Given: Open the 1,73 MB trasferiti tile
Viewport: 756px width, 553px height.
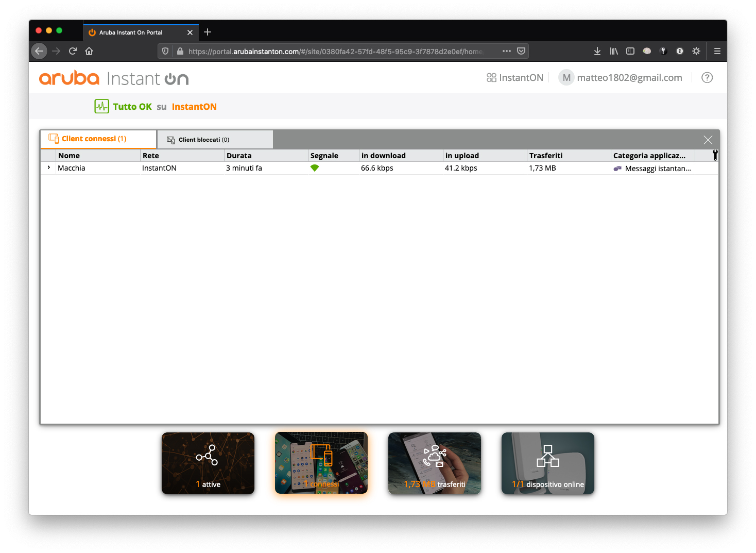Looking at the screenshot, I should point(435,463).
